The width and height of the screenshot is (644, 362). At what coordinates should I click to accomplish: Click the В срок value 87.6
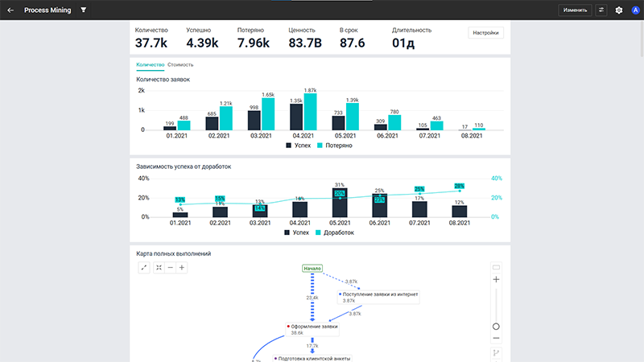[x=353, y=43]
